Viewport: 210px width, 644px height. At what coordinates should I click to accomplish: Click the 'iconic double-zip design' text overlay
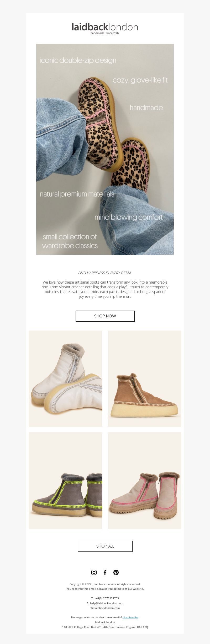click(78, 61)
